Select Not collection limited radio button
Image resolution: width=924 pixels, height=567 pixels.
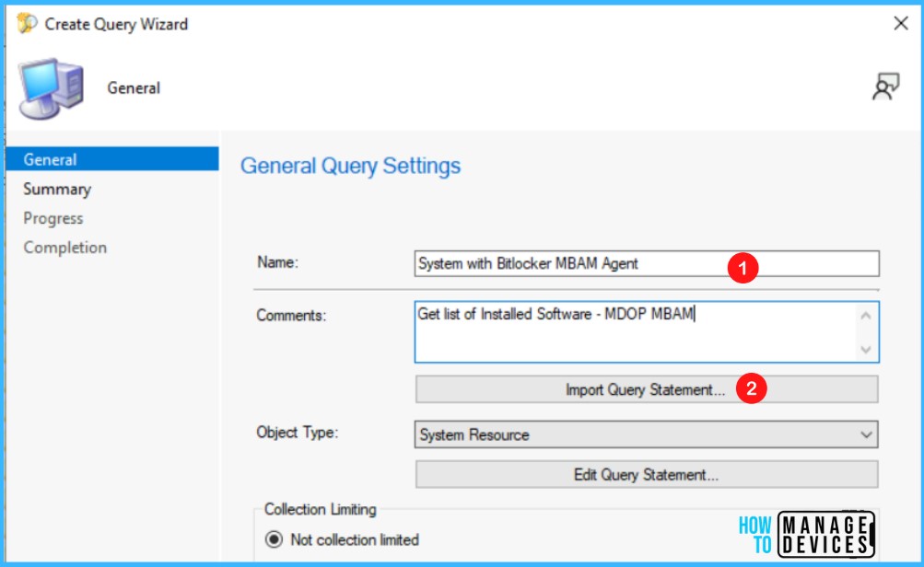pyautogui.click(x=274, y=539)
